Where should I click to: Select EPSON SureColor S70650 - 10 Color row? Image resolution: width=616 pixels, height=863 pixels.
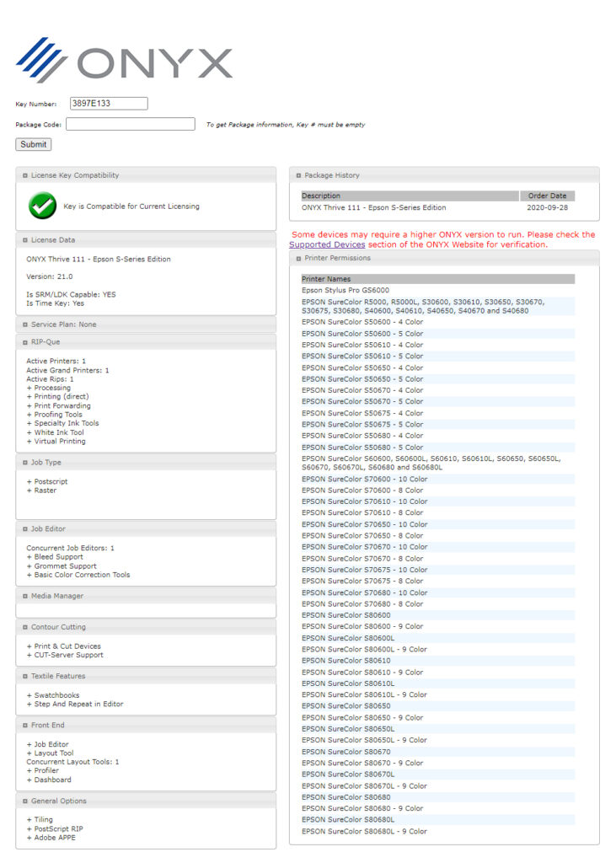coord(437,524)
